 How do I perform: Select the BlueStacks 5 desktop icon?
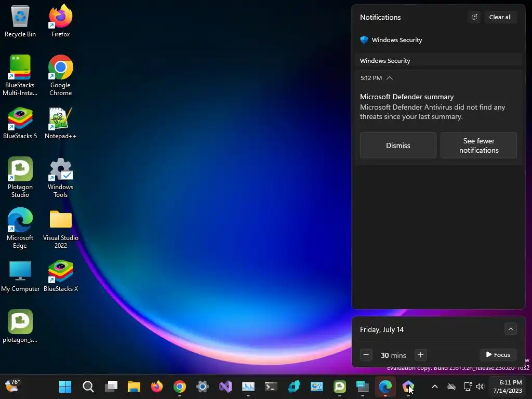click(x=20, y=123)
